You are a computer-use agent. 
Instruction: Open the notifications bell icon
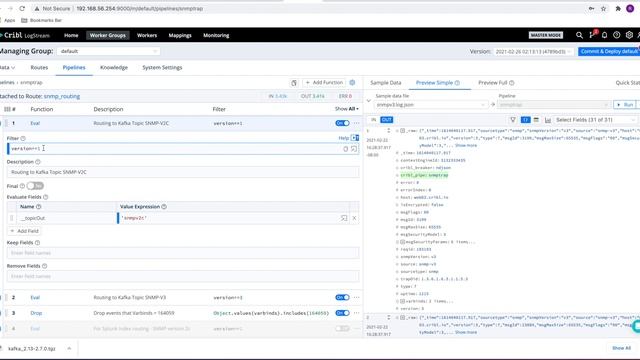[x=604, y=35]
